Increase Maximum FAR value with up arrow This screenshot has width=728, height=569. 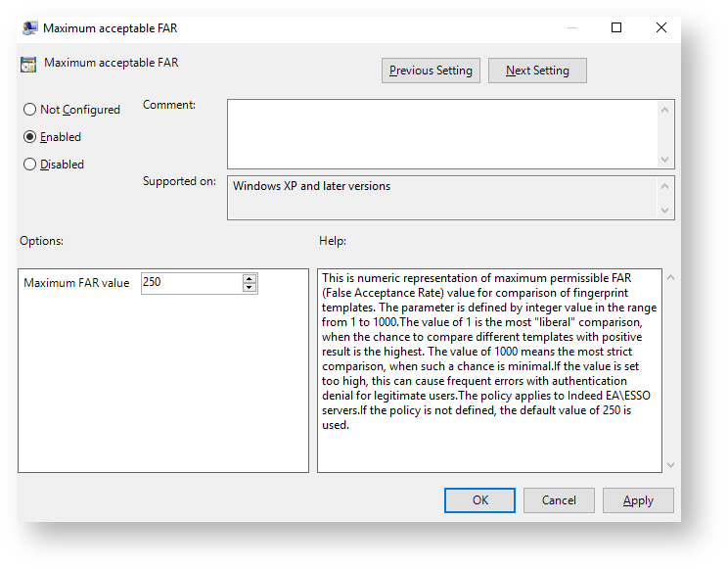250,278
